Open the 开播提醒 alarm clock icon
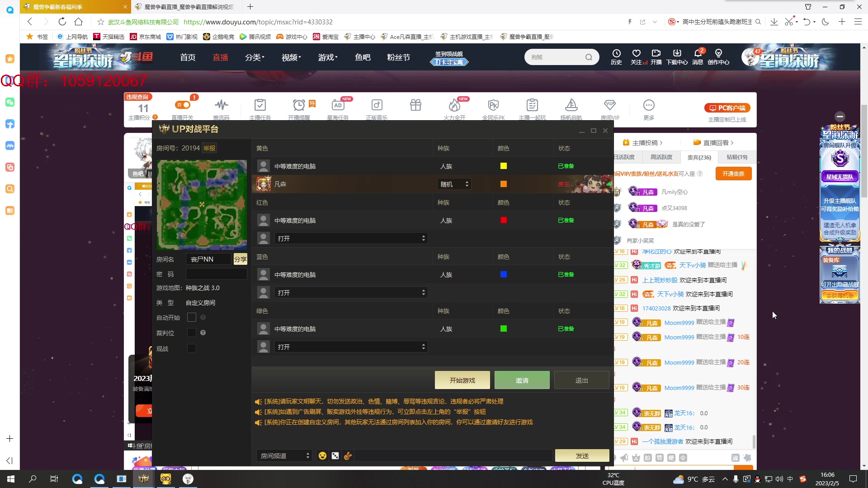The height and width of the screenshot is (488, 868). [x=299, y=105]
